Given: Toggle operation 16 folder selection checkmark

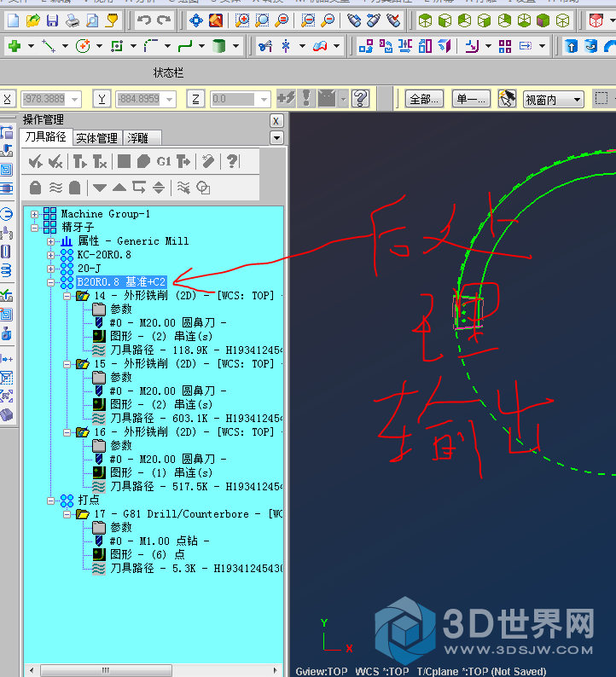Looking at the screenshot, I should 83,432.
